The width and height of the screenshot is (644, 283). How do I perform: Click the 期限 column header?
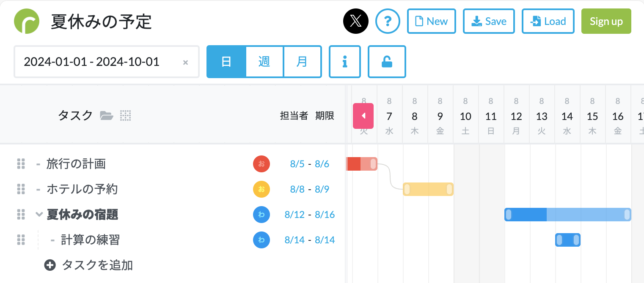(x=325, y=116)
